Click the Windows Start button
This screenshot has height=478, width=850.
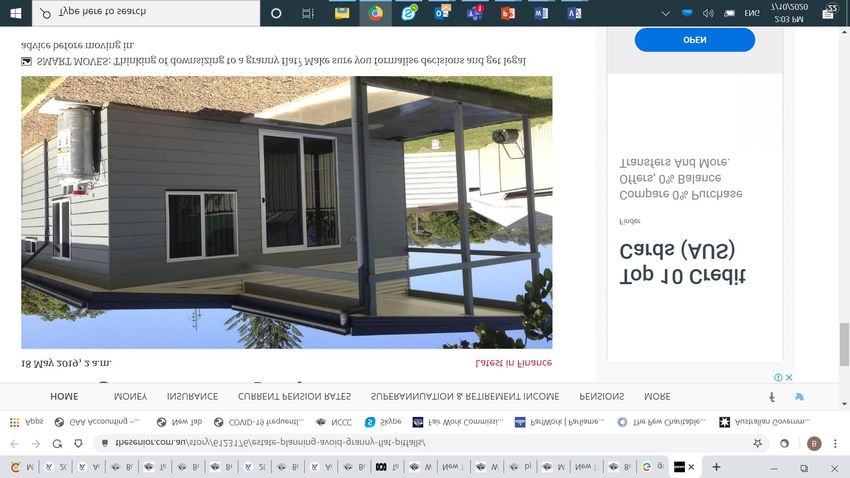click(x=16, y=13)
